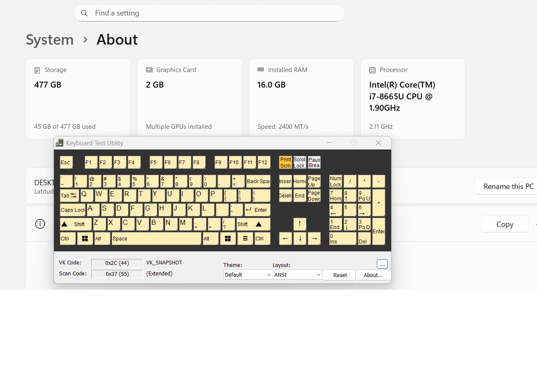Click Rename this PC button
This screenshot has height=392, width=537.
click(x=508, y=187)
